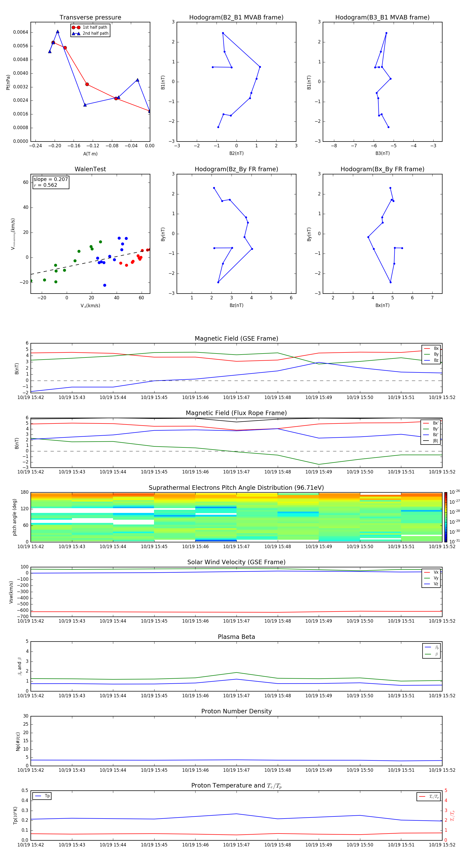The height and width of the screenshot is (868, 473).
Task: Click the 'B3(nT)' x-axis label
Action: 382,153
